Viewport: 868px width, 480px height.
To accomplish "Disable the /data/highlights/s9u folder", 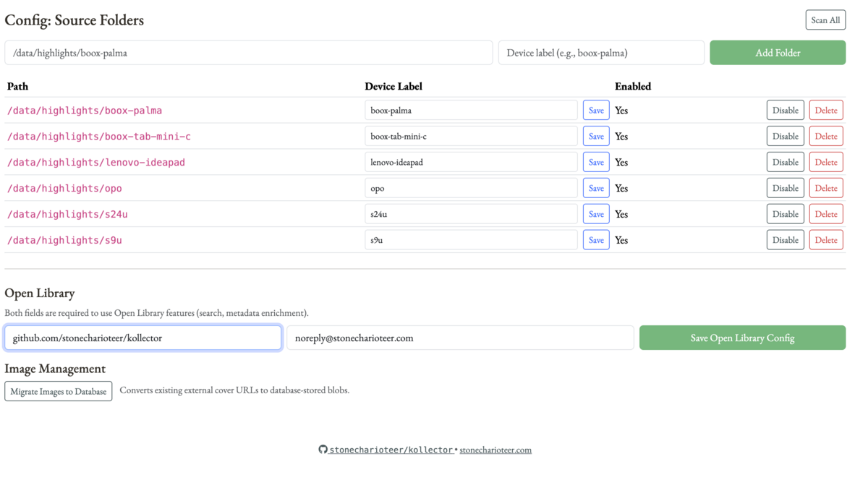I will (785, 239).
